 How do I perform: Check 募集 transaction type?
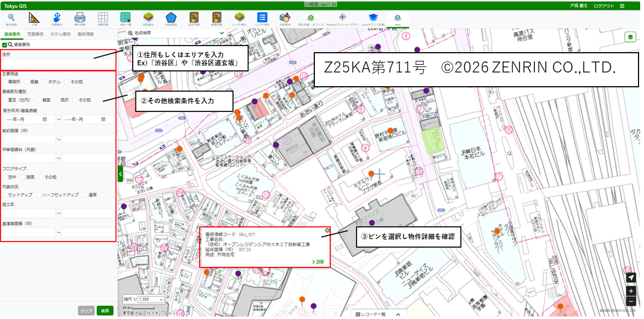pyautogui.click(x=38, y=100)
